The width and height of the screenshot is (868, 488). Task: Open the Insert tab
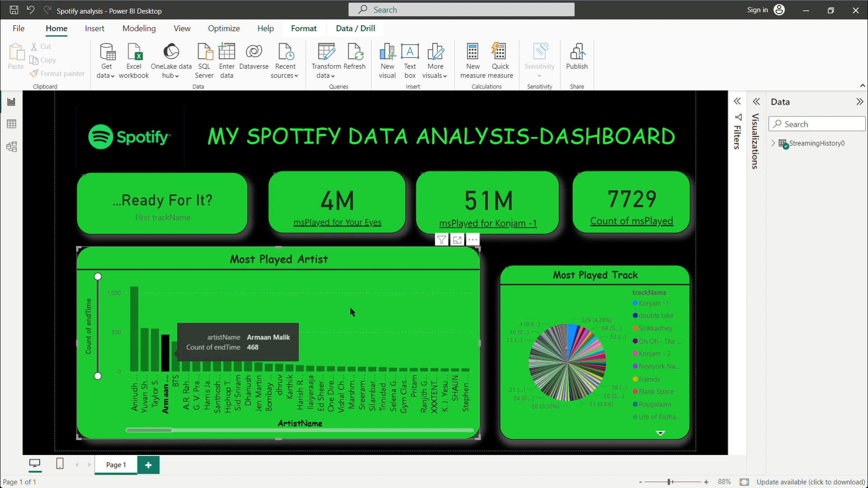(x=94, y=28)
